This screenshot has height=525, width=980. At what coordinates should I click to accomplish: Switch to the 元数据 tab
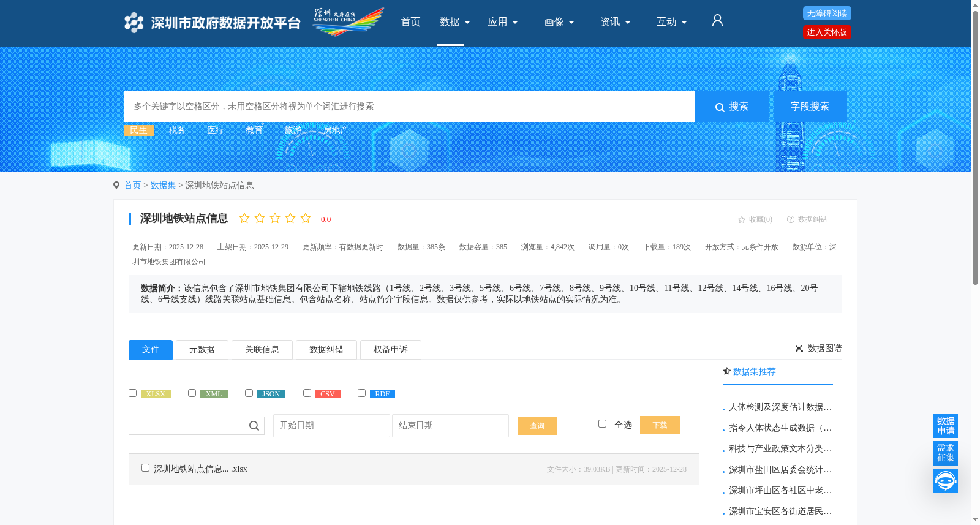point(202,350)
